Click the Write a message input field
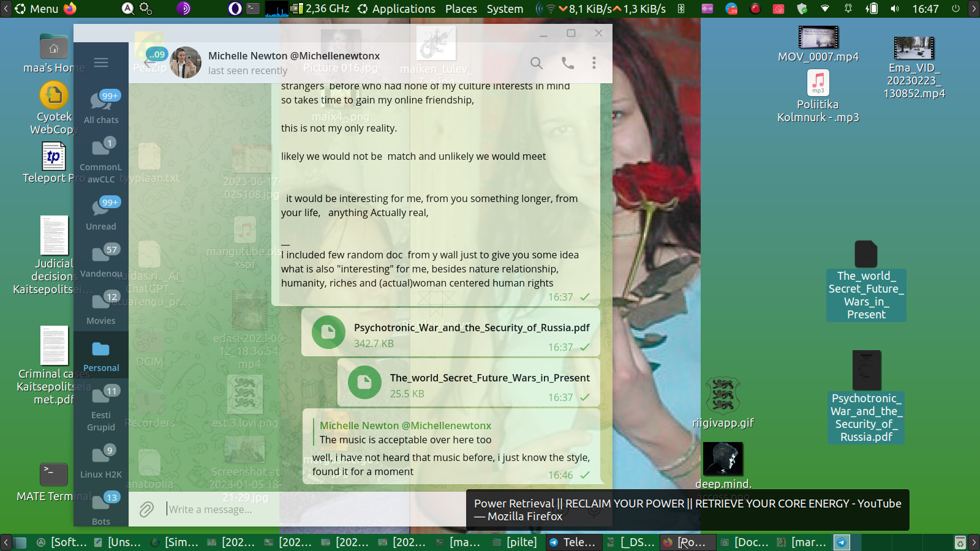 (312, 509)
